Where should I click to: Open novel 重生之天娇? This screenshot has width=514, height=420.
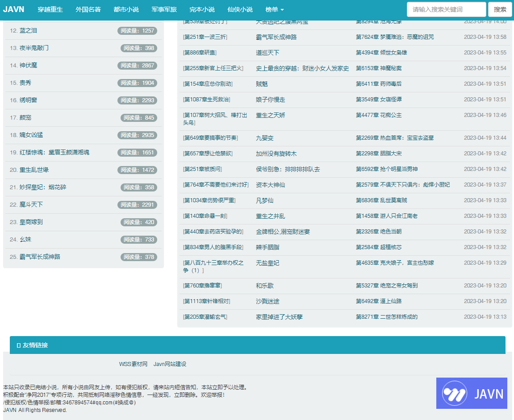pos(271,115)
